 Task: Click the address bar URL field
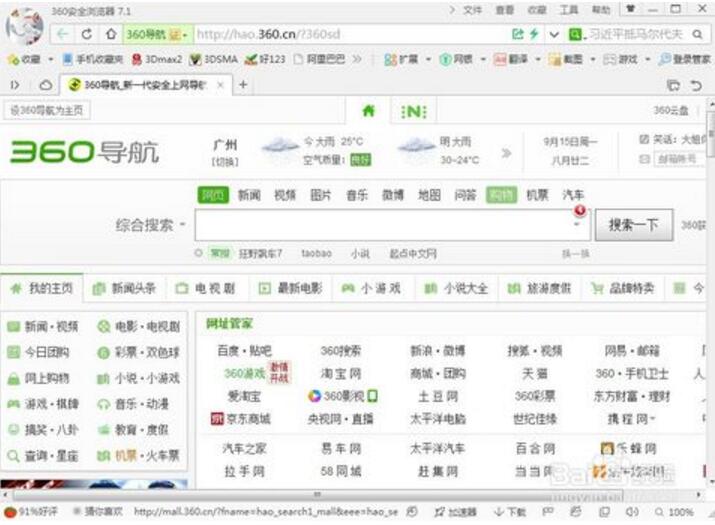tap(351, 34)
